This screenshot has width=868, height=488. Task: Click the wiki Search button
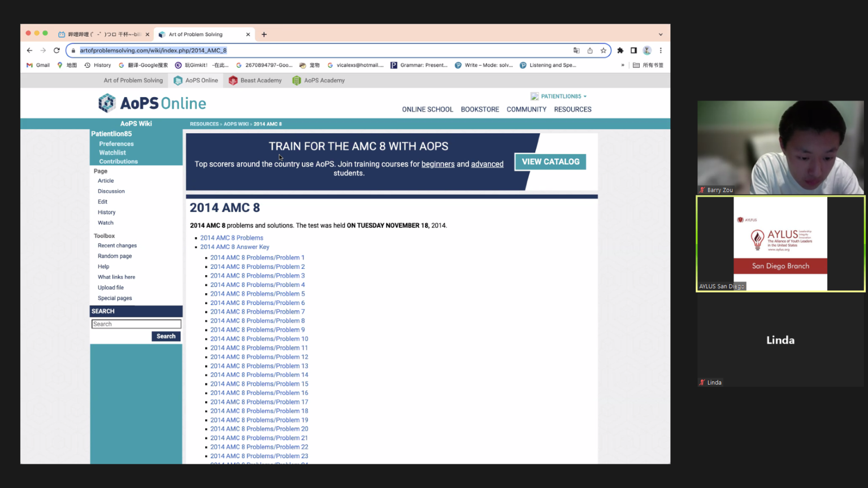click(x=166, y=336)
